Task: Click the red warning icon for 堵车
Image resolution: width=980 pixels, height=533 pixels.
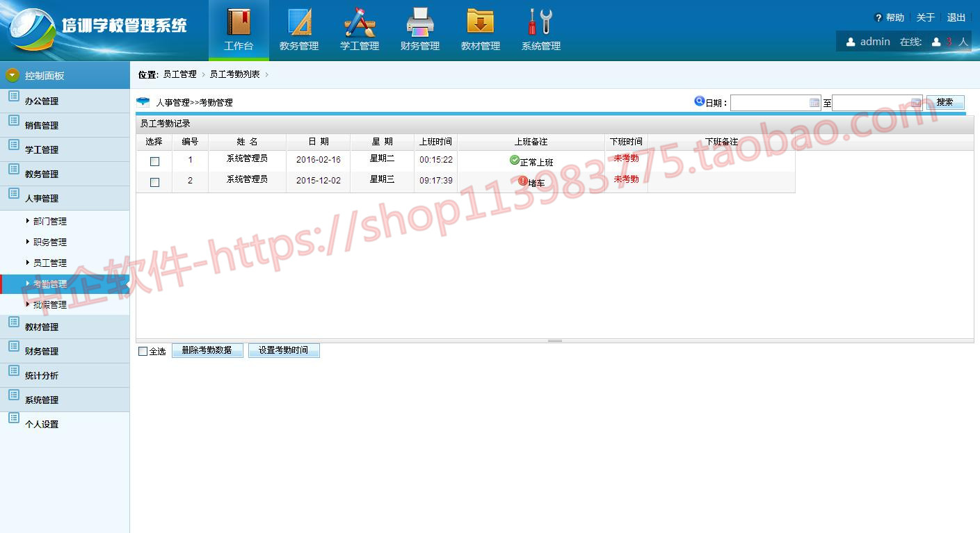Action: pos(523,181)
